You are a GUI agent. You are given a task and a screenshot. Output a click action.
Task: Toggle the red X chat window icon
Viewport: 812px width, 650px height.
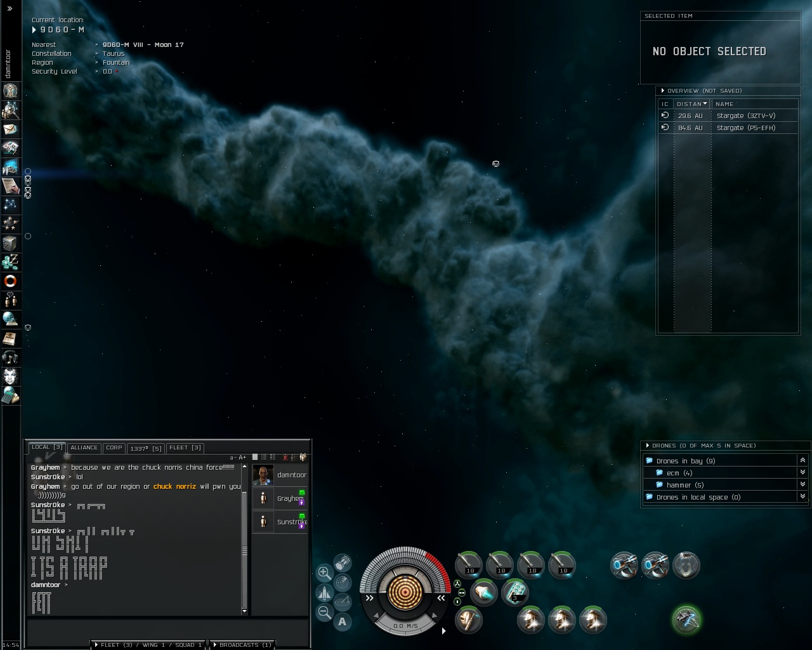coord(285,457)
